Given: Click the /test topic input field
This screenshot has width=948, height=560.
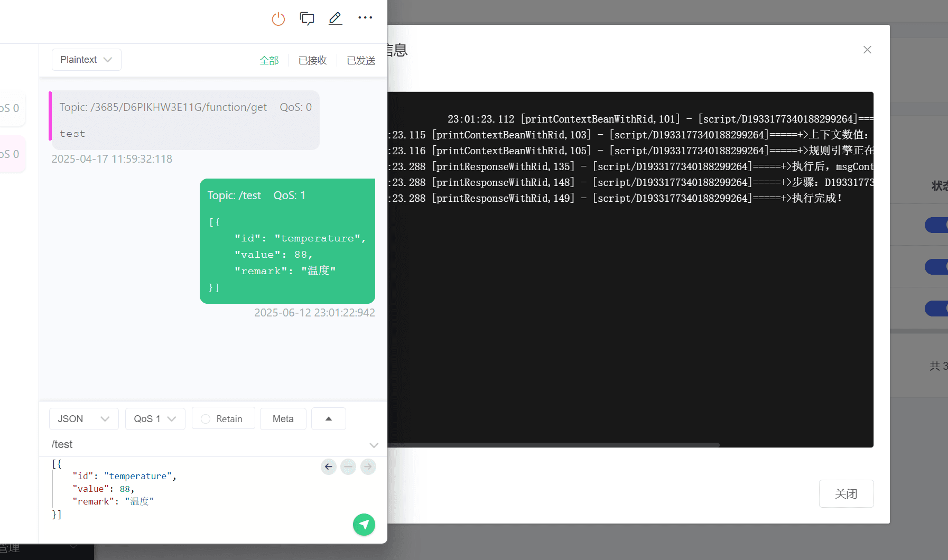Looking at the screenshot, I should point(209,444).
